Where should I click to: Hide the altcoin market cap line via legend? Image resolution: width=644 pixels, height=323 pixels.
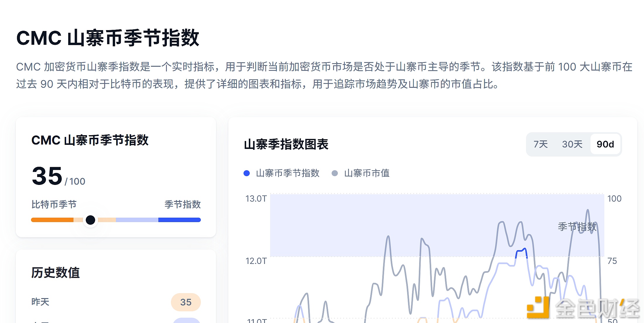(367, 173)
